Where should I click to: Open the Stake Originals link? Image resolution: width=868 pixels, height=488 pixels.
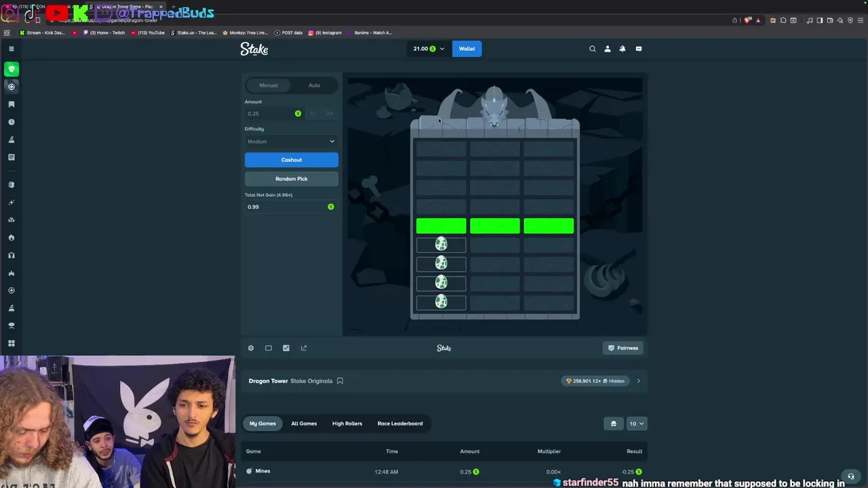tap(311, 381)
